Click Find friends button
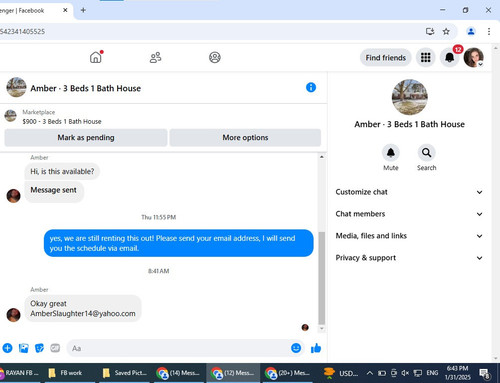500x383 pixels. coord(386,58)
